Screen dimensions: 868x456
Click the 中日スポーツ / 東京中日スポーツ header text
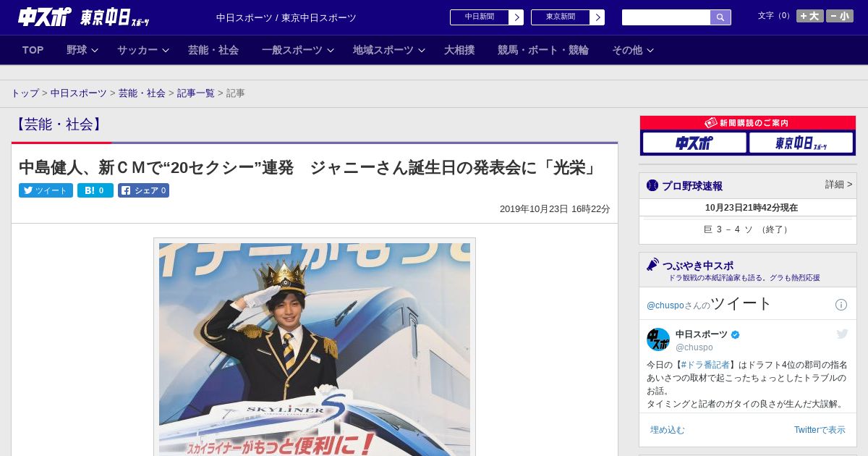point(286,18)
